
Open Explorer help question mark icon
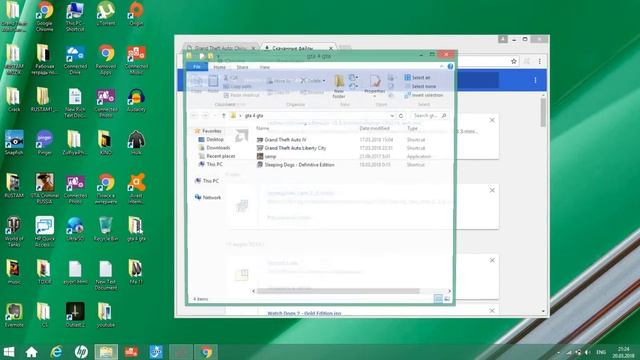click(x=450, y=67)
